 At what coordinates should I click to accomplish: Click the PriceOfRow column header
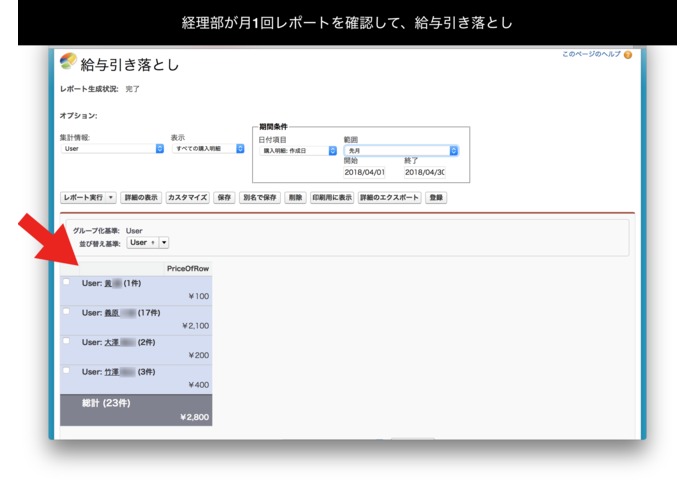(x=187, y=268)
